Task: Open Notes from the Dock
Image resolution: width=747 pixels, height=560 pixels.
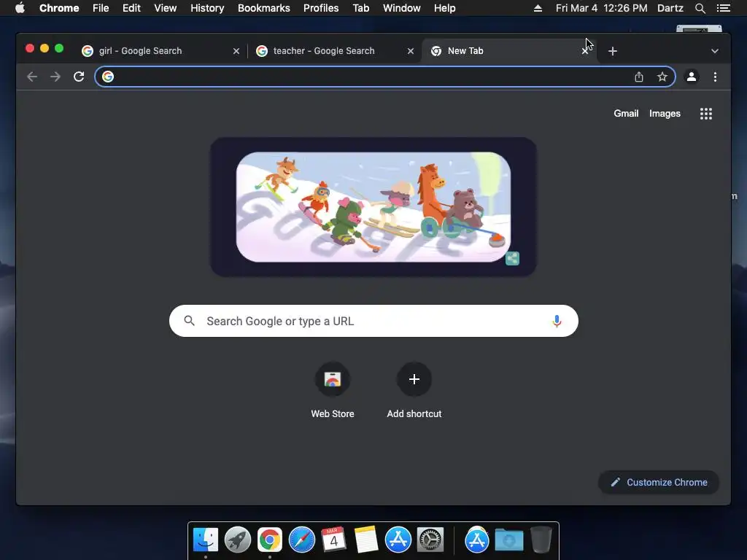Action: pyautogui.click(x=366, y=540)
